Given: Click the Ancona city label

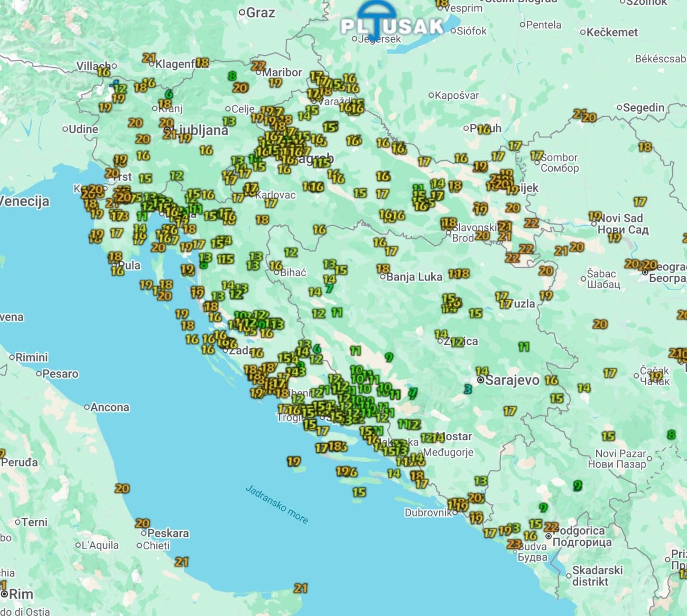Looking at the screenshot, I should [x=110, y=407].
